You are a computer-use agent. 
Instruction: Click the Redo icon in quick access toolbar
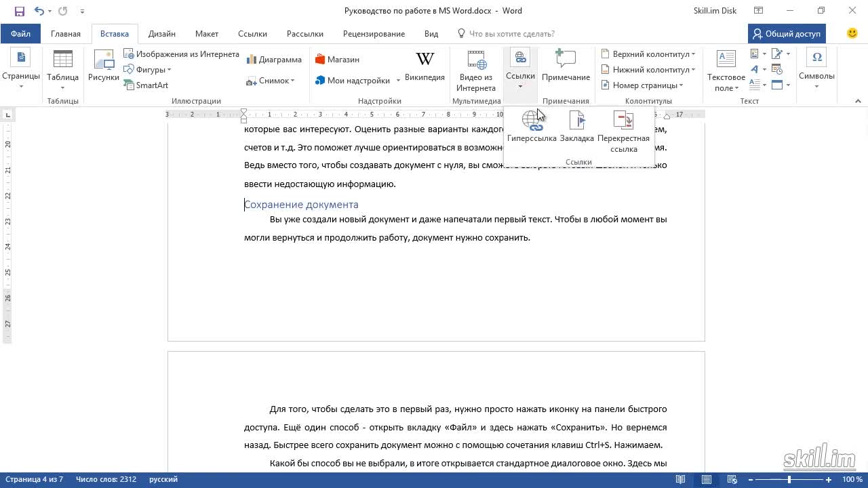click(63, 11)
